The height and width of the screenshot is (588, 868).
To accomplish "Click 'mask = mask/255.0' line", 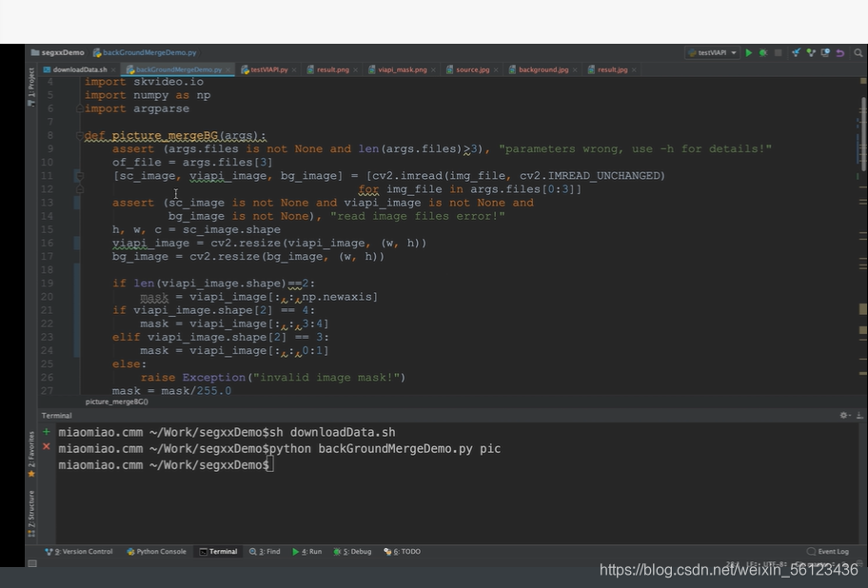I will tap(171, 390).
